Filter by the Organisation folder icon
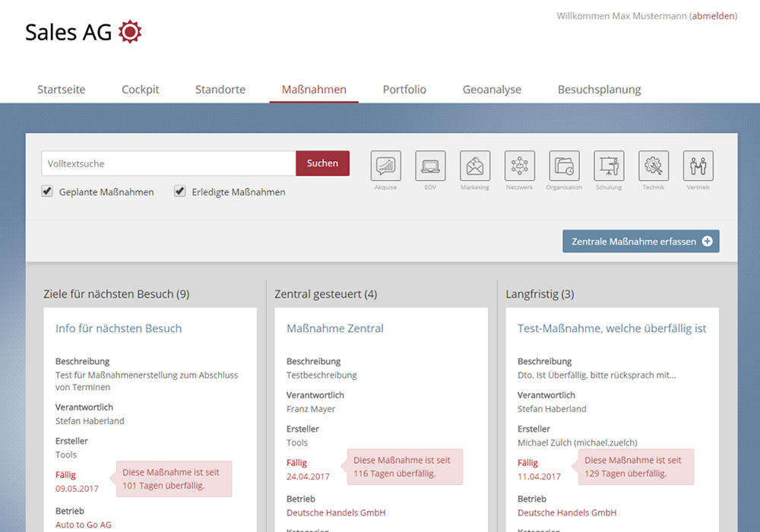The image size is (760, 532). coord(564,166)
